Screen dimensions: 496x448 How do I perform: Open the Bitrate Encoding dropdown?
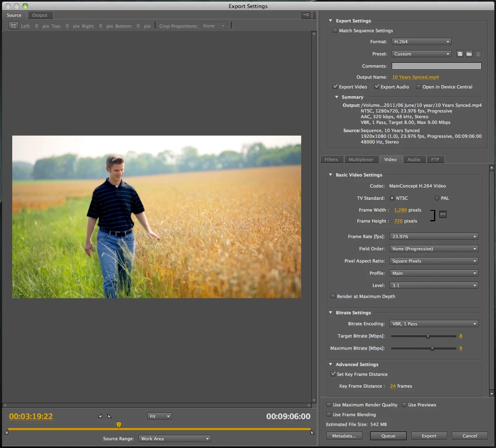pyautogui.click(x=434, y=324)
